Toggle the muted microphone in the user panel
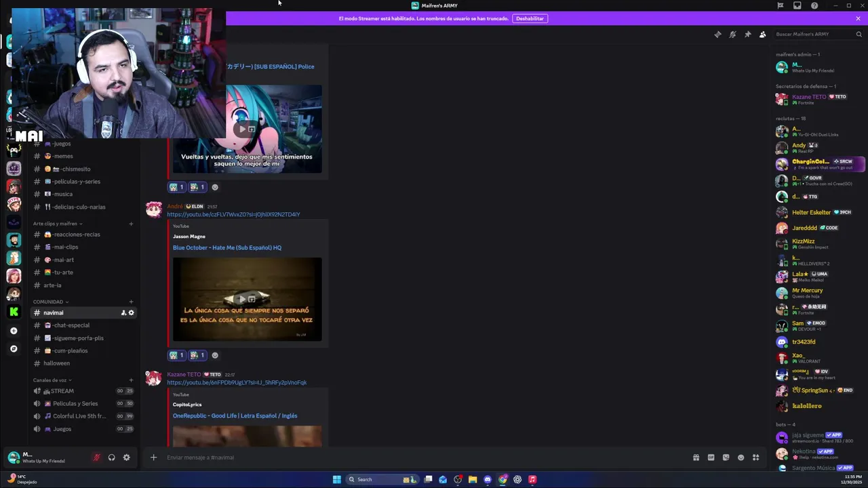868x488 pixels. tap(96, 457)
